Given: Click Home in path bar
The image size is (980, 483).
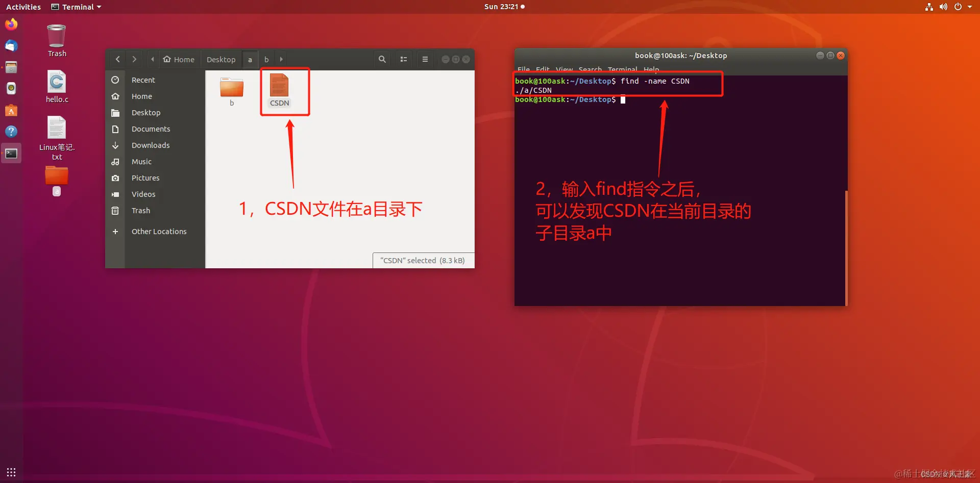Looking at the screenshot, I should coord(179,59).
